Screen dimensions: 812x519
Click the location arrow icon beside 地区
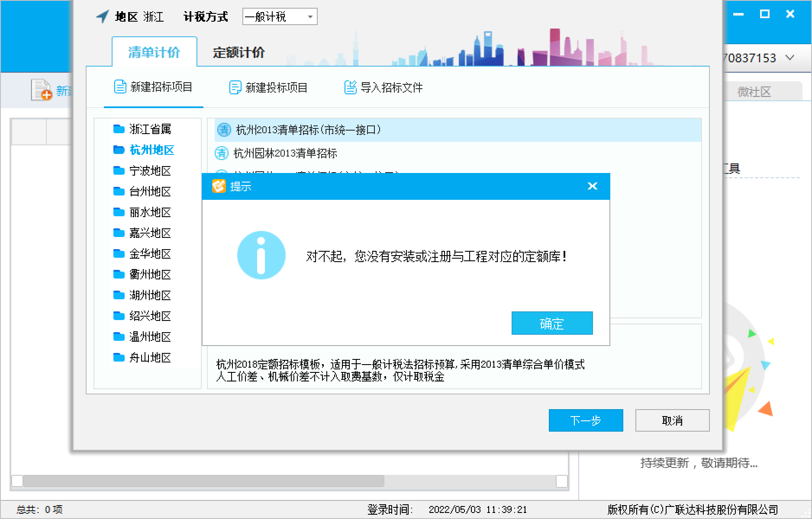(103, 16)
